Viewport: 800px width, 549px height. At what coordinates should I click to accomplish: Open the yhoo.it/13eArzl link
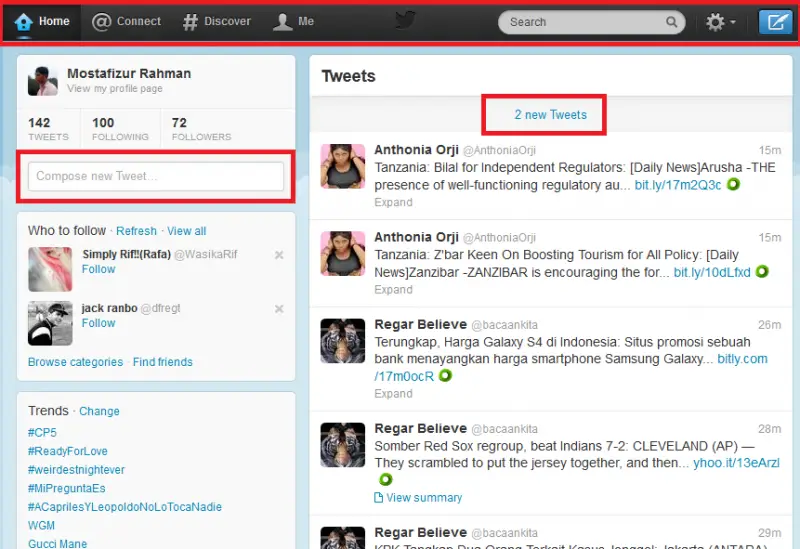click(x=736, y=463)
